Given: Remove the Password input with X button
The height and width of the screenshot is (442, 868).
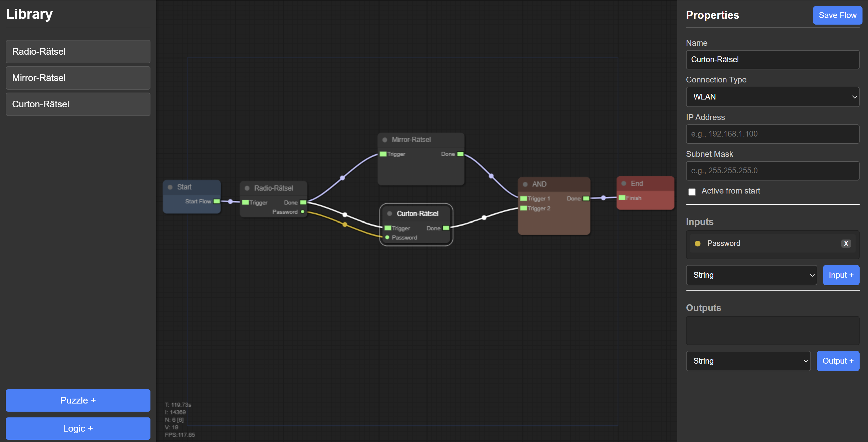Looking at the screenshot, I should pyautogui.click(x=846, y=243).
